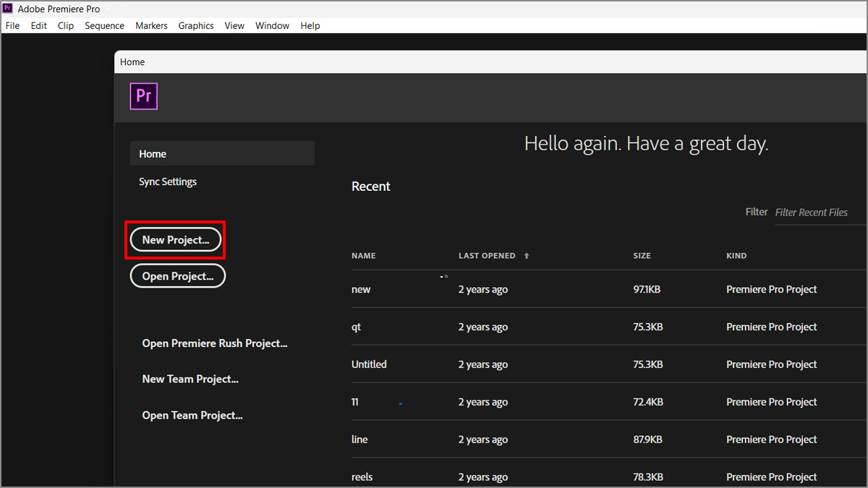868x488 pixels.
Task: Open the Graphics menu
Action: click(x=196, y=25)
